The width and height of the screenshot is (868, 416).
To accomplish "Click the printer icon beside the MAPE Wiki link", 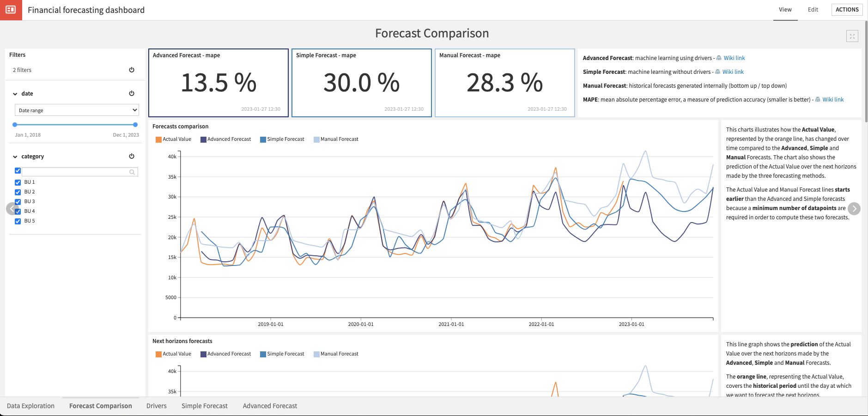I will pyautogui.click(x=817, y=99).
